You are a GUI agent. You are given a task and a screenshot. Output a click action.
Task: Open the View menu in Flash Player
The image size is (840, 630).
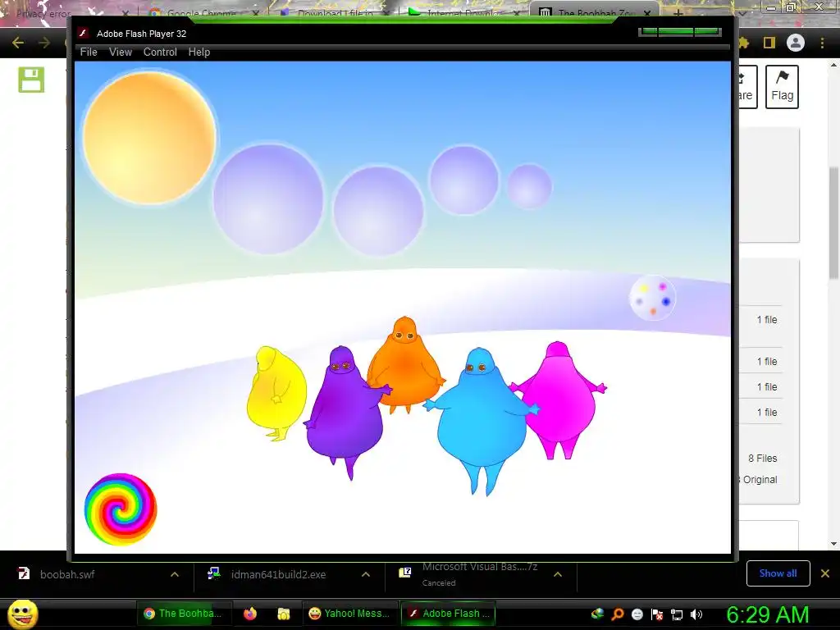coord(121,52)
